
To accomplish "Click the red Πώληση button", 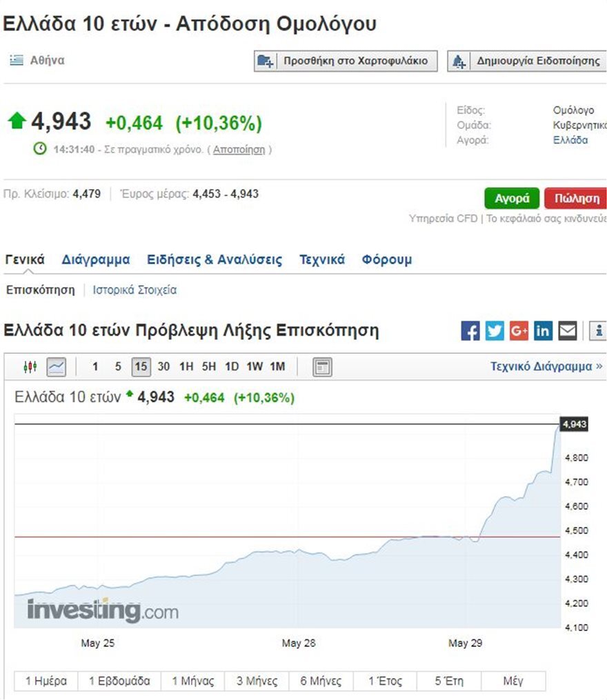I will [x=576, y=199].
